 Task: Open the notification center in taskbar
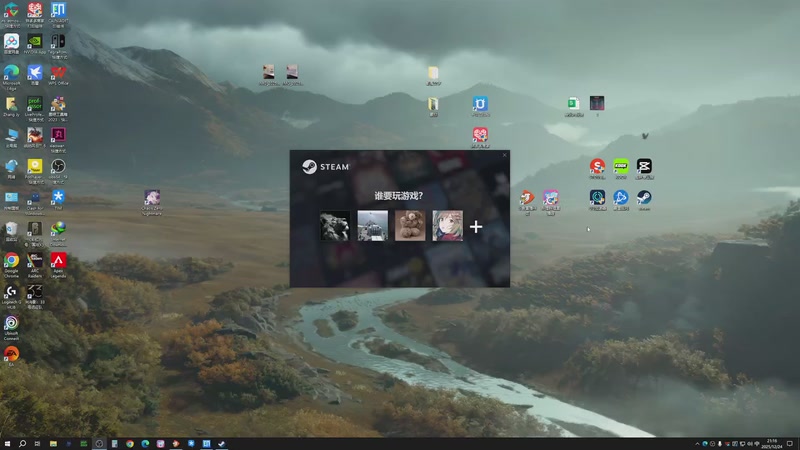pos(789,444)
